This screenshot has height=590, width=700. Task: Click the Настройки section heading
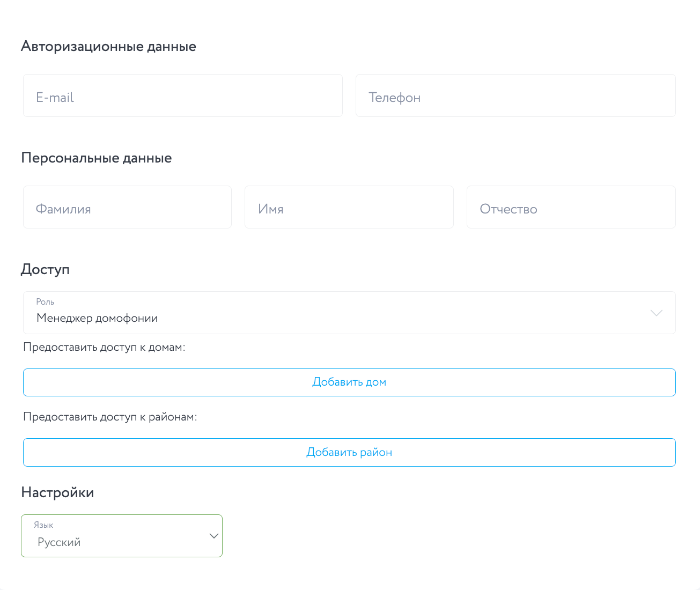point(57,492)
